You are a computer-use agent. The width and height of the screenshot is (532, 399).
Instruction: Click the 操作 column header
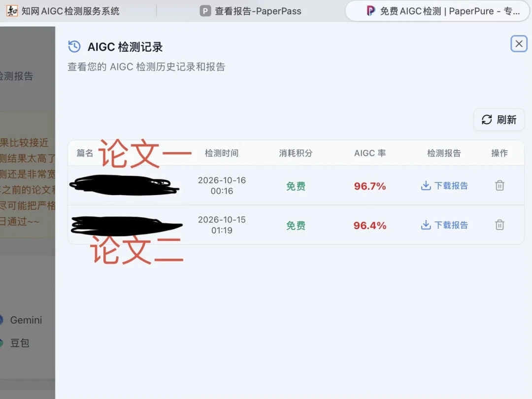(x=499, y=153)
